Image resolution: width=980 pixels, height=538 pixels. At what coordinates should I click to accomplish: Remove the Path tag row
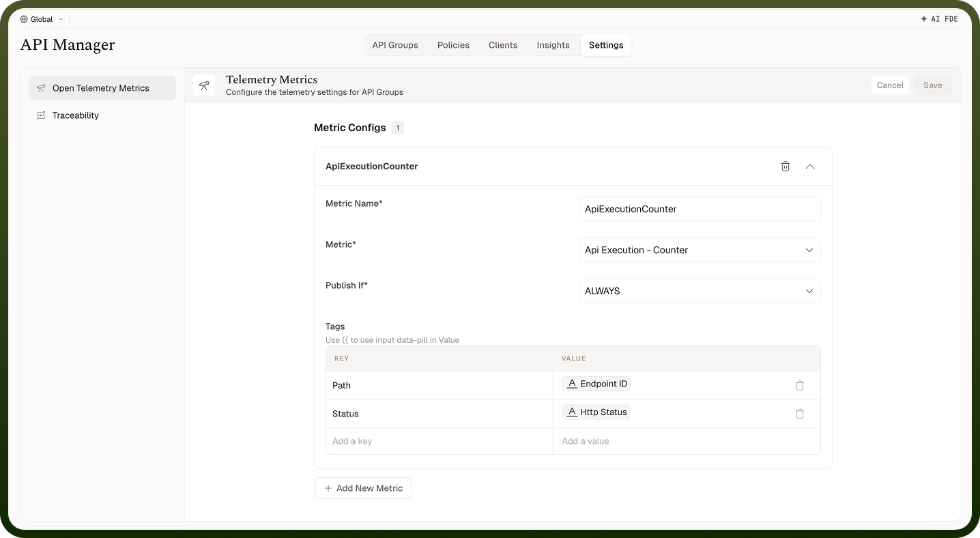click(x=800, y=385)
